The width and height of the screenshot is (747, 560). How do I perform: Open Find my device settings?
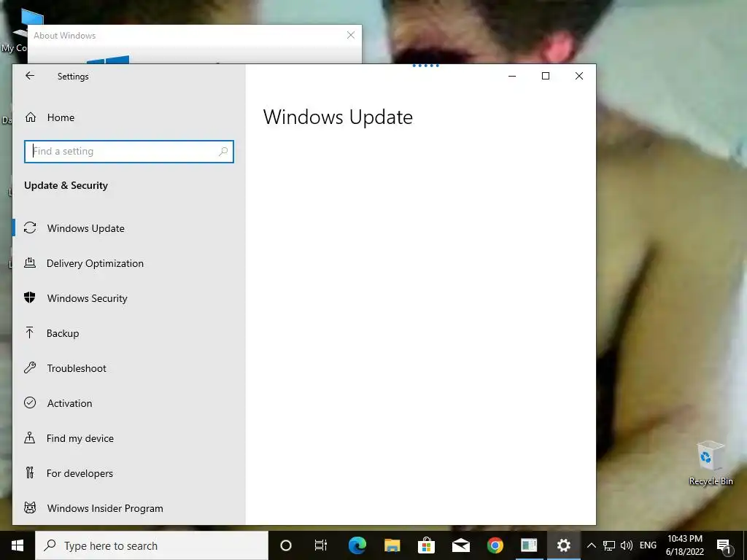tap(80, 438)
